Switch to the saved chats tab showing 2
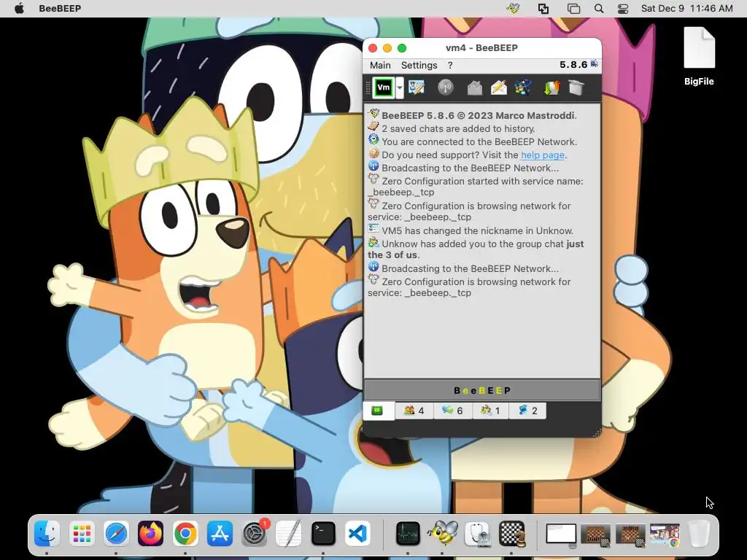This screenshot has width=747, height=560. [528, 411]
